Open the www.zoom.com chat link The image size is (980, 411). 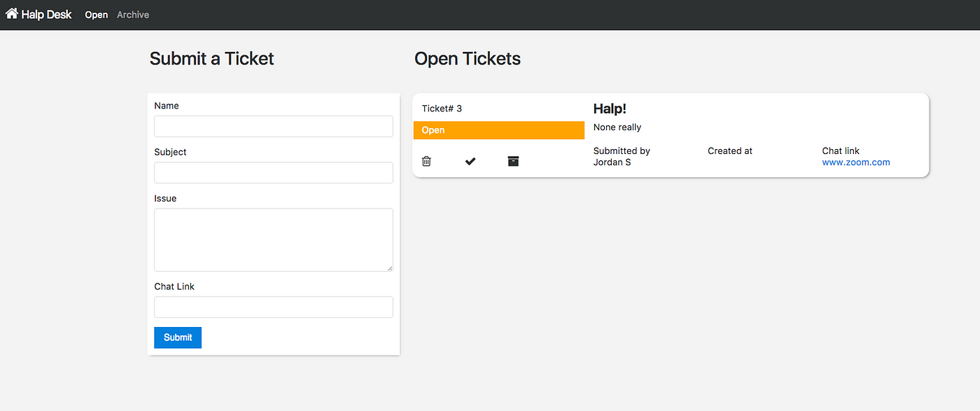pos(856,162)
